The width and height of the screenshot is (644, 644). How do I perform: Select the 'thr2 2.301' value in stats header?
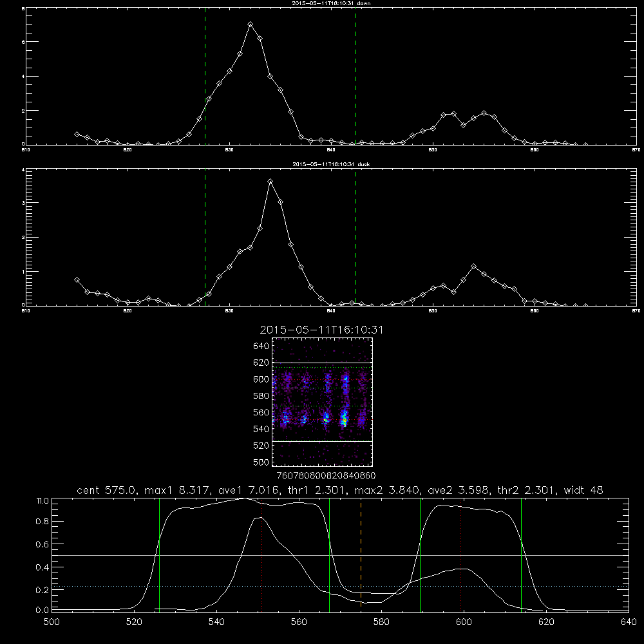click(x=527, y=490)
